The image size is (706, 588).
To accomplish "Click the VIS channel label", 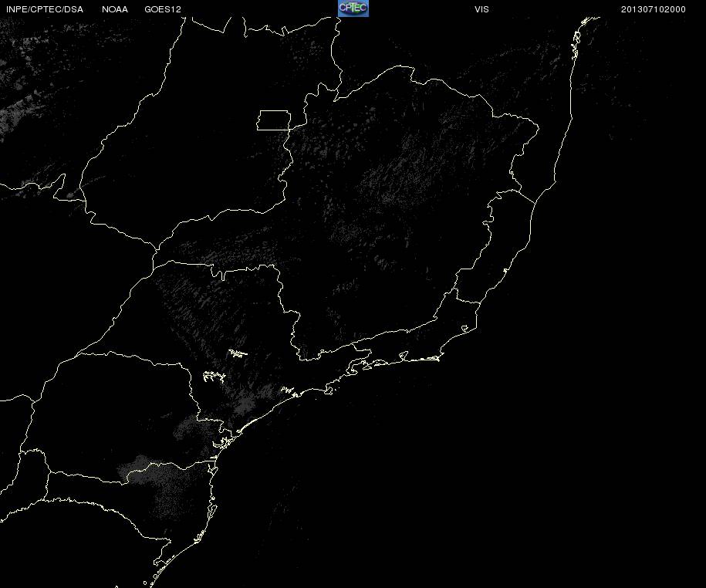I will [481, 9].
